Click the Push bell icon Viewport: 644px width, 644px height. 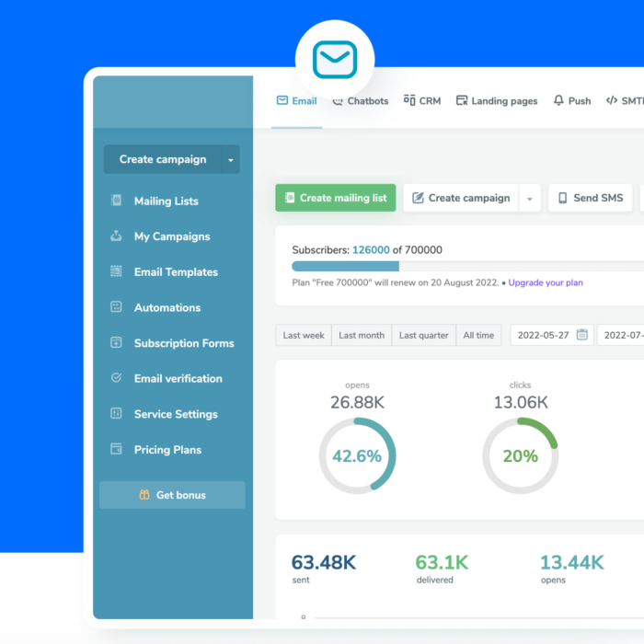[x=558, y=100]
